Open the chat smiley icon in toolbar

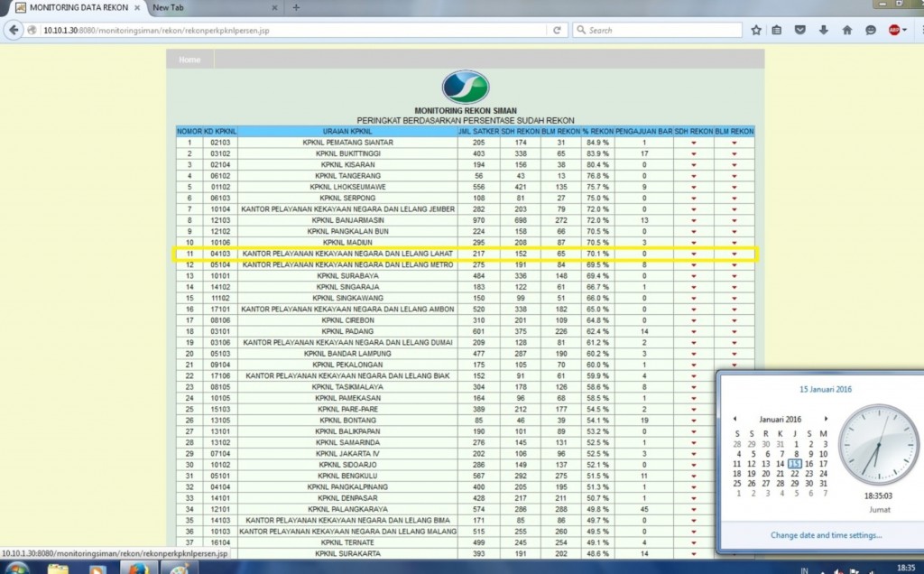871,30
